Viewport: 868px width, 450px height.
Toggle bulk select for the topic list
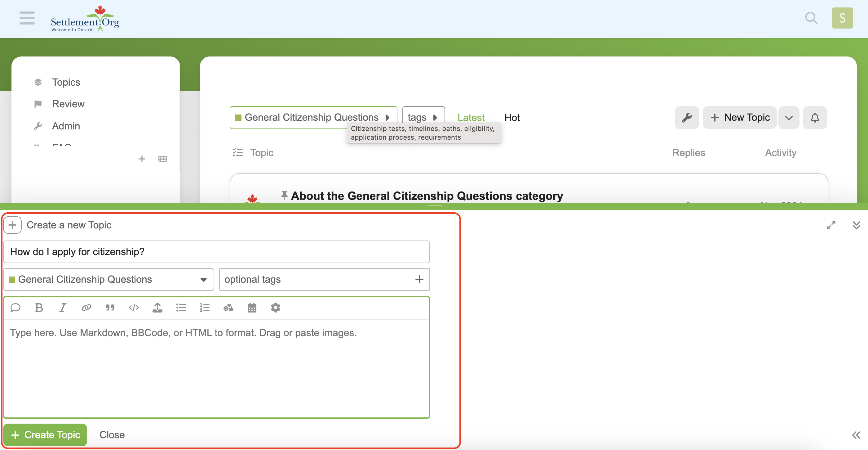coord(237,152)
